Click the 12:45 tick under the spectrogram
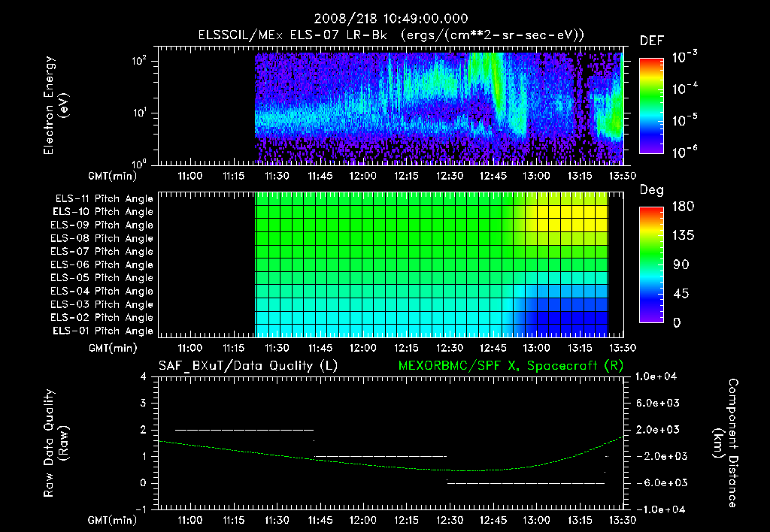The height and width of the screenshot is (532, 770). (x=493, y=176)
